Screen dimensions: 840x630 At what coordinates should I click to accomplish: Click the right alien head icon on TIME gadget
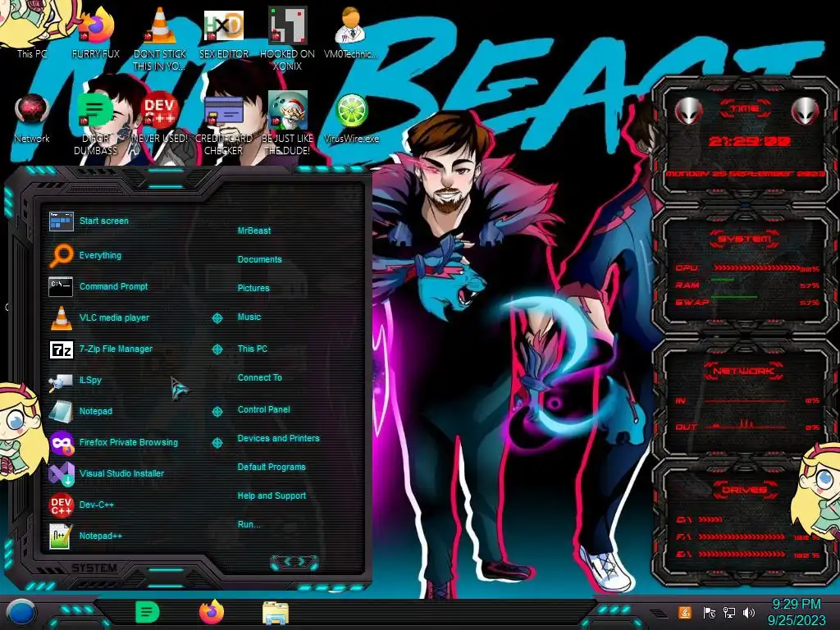click(805, 112)
